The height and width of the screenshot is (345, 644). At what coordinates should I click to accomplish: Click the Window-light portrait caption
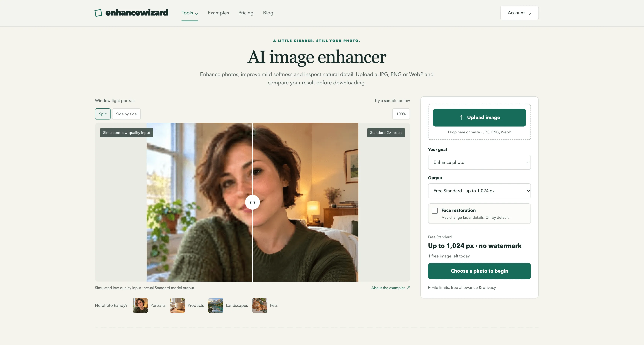click(x=115, y=100)
